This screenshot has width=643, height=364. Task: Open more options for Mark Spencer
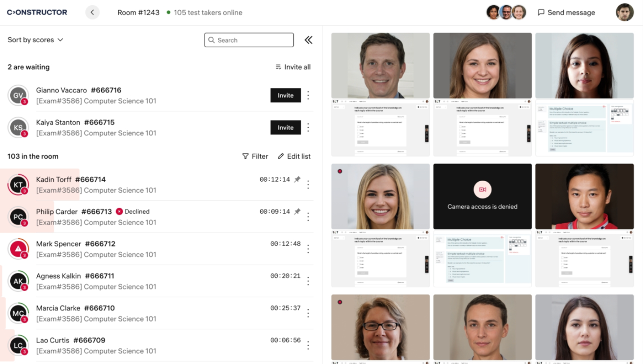(308, 249)
